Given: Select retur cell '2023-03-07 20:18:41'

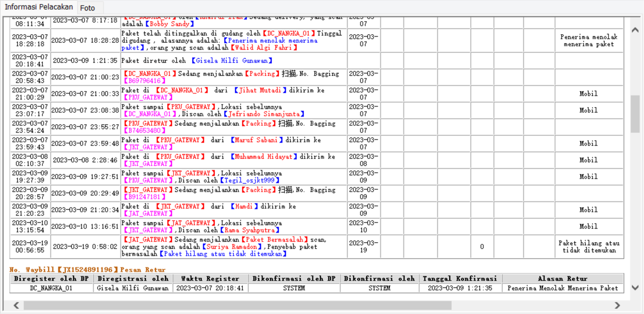Looking at the screenshot, I should tap(210, 288).
